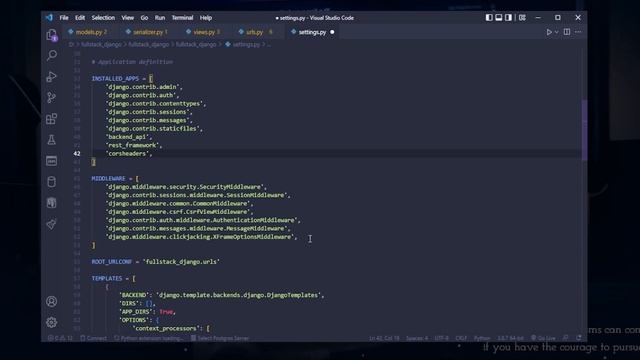Open Source Control view

(x=51, y=97)
